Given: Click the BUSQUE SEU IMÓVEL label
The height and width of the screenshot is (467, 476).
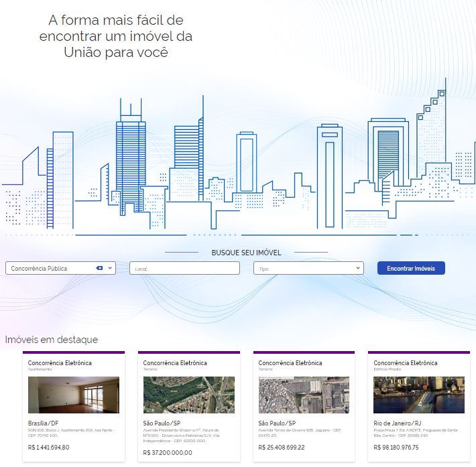Looking at the screenshot, I should click(x=246, y=253).
